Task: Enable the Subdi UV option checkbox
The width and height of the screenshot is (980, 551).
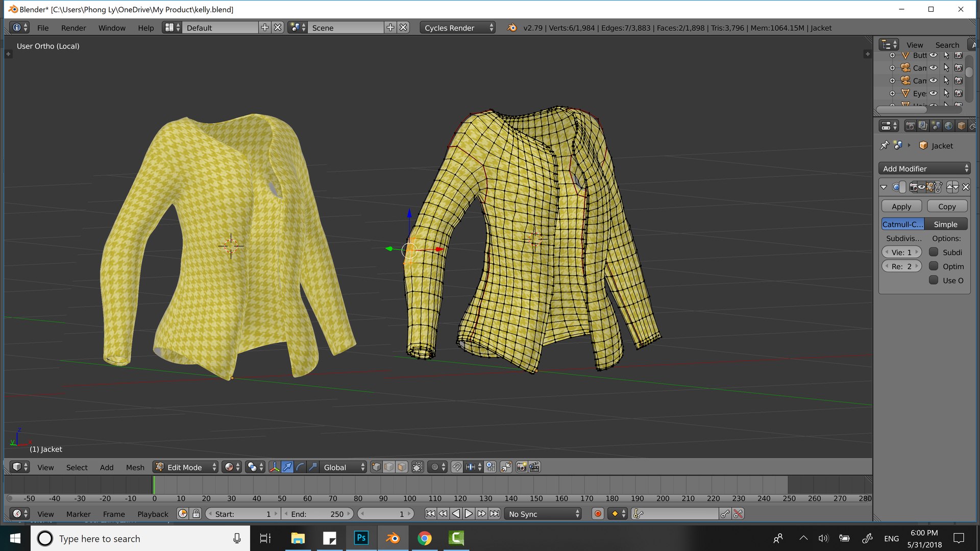Action: [x=934, y=252]
